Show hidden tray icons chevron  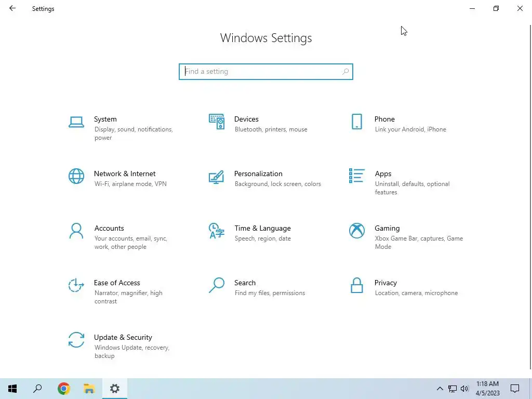pyautogui.click(x=440, y=389)
